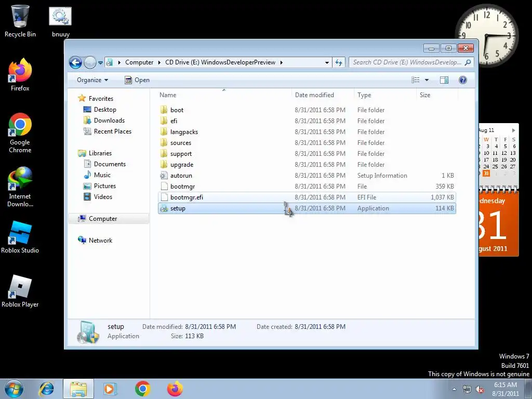This screenshot has width=532, height=399.
Task: Sort by the Date modified column header
Action: pyautogui.click(x=322, y=95)
